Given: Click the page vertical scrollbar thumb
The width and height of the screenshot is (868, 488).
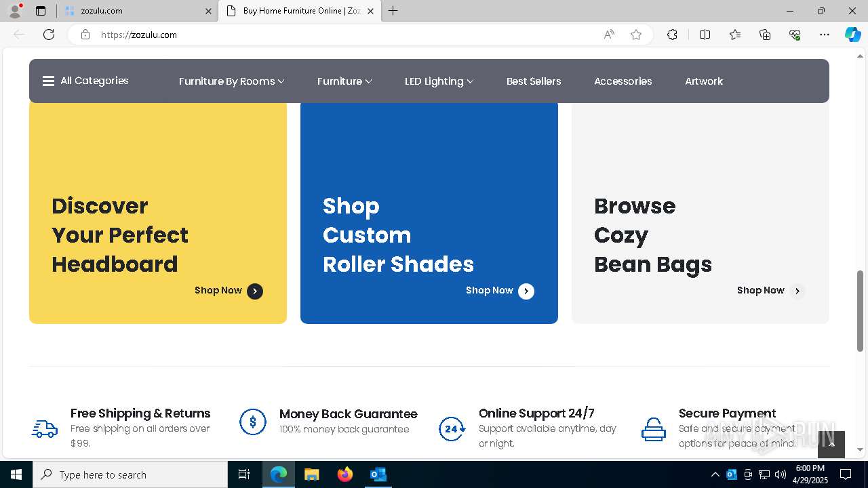Looking at the screenshot, I should click(x=861, y=310).
